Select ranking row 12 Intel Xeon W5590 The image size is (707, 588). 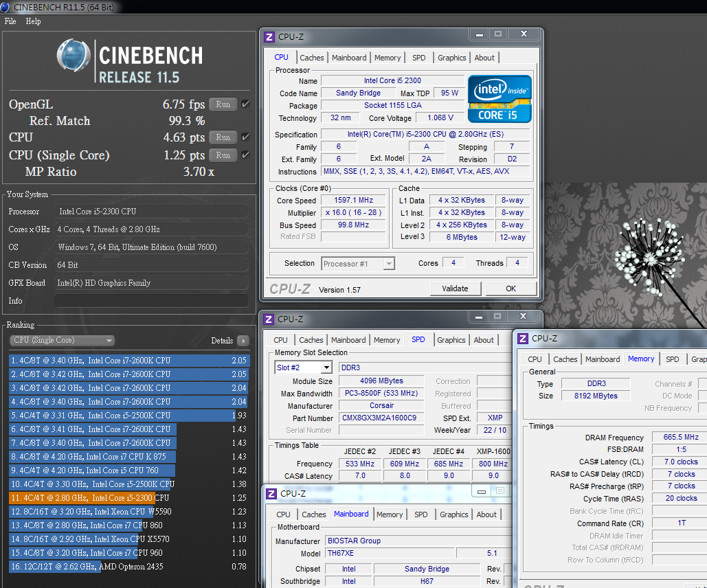(129, 511)
